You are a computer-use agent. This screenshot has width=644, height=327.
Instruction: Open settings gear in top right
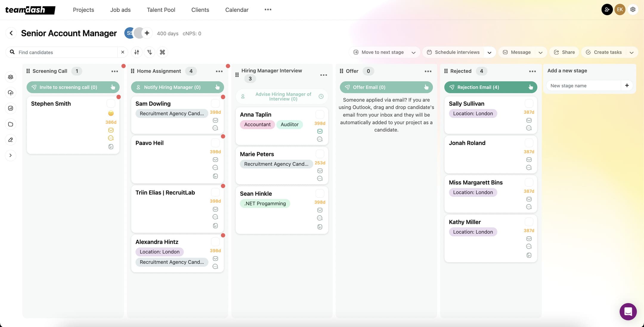pyautogui.click(x=633, y=10)
